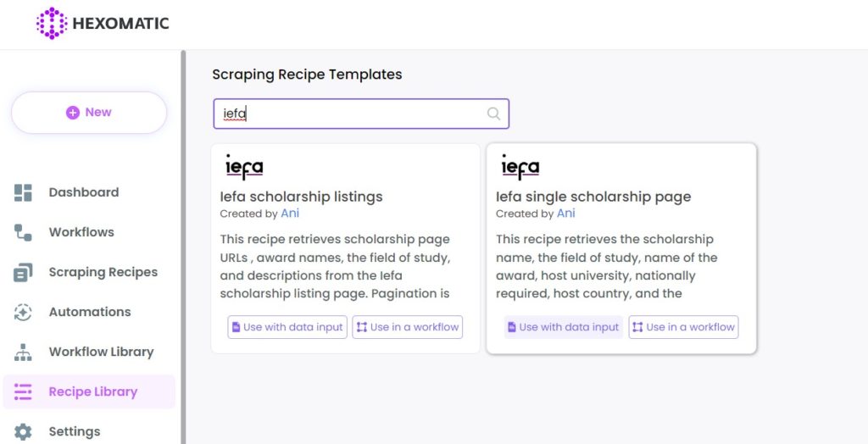The image size is (868, 444).
Task: Open the Iefa single scholarship page card logo
Action: click(x=520, y=167)
